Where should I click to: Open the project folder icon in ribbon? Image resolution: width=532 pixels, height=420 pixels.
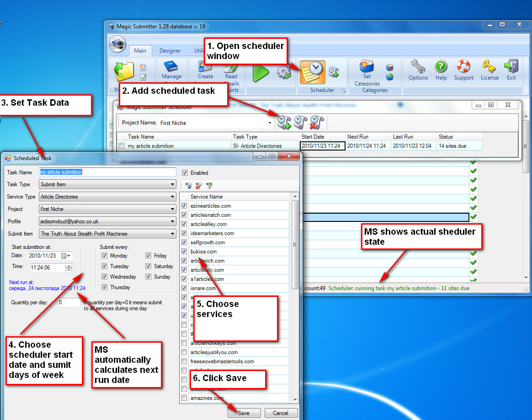pos(124,72)
